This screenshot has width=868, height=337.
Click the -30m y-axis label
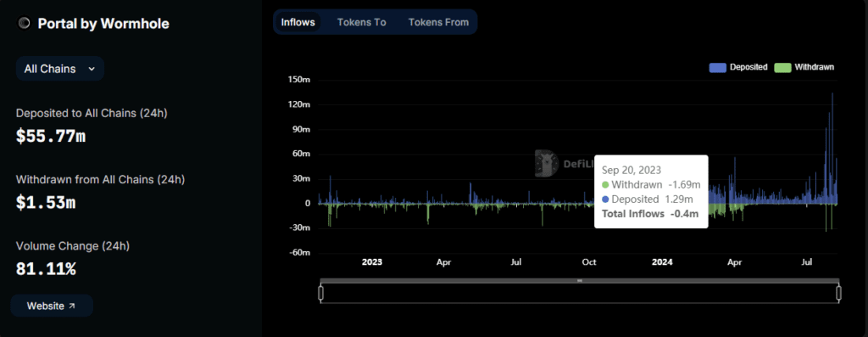point(299,227)
